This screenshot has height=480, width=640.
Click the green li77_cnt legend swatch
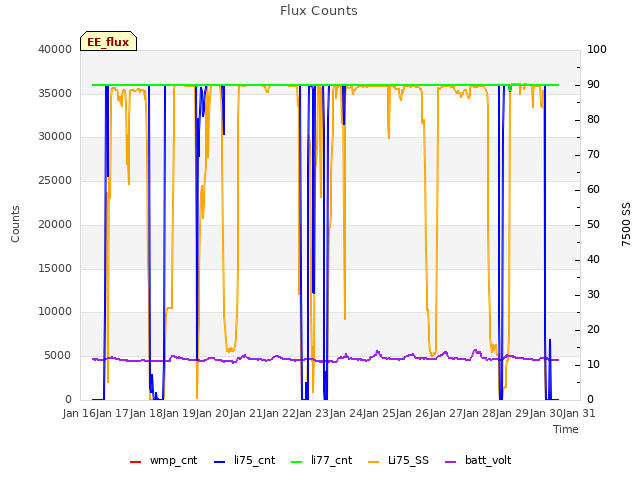(296, 462)
